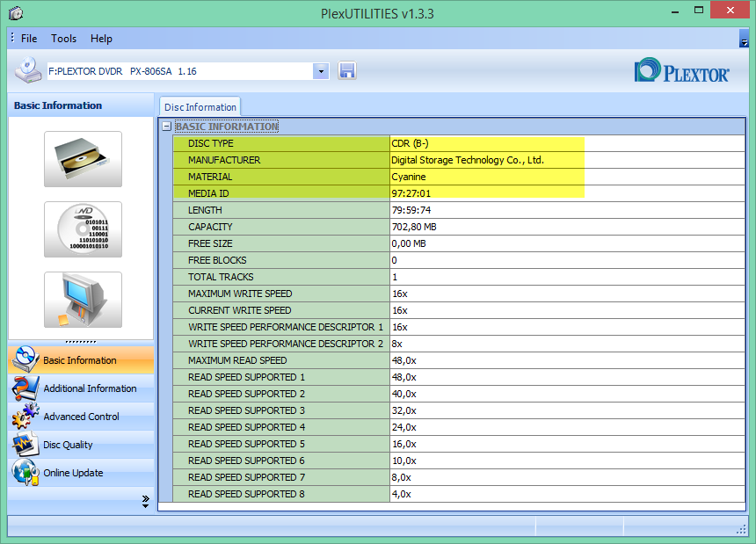Image resolution: width=756 pixels, height=544 pixels.
Task: Click the disc drive icon beside drive selector
Action: [28, 70]
